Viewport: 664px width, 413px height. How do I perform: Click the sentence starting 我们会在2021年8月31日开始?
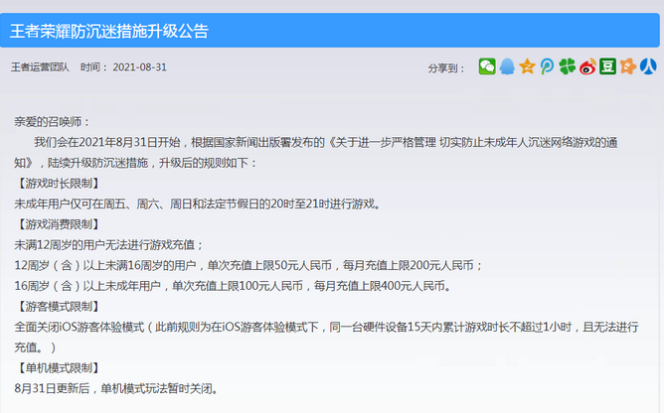point(325,142)
